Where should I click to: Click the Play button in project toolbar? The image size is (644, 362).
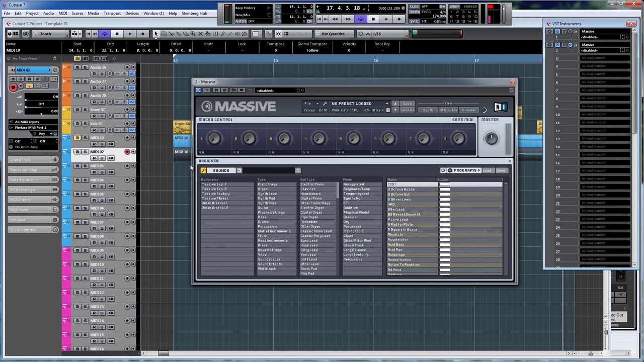[130, 34]
